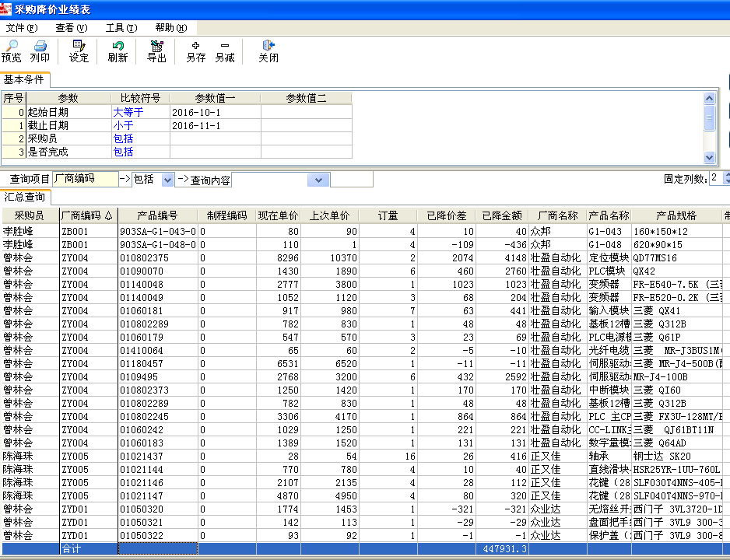
Task: Click the 厂商名称 column header
Action: [x=557, y=215]
